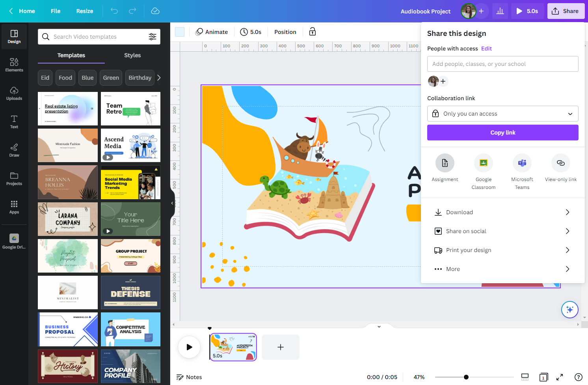Open the Draw tool

tap(14, 150)
